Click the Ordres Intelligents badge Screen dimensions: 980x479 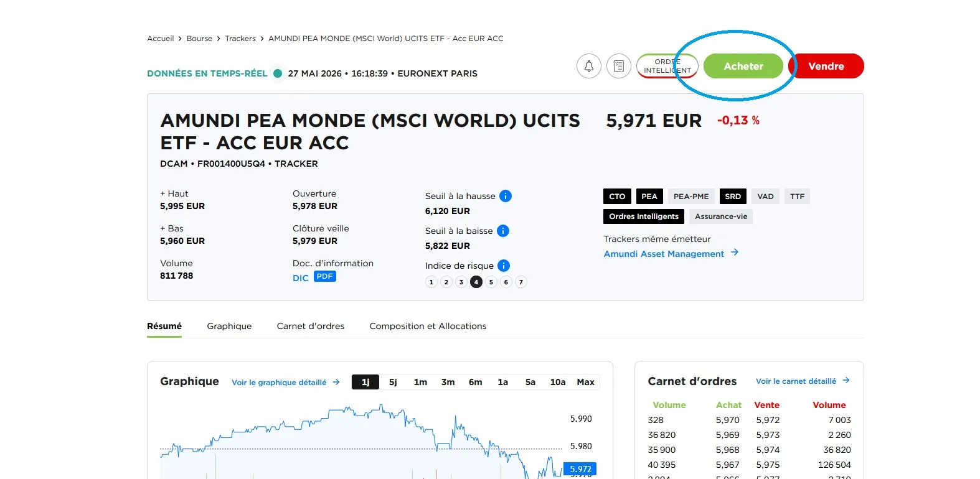pos(644,216)
